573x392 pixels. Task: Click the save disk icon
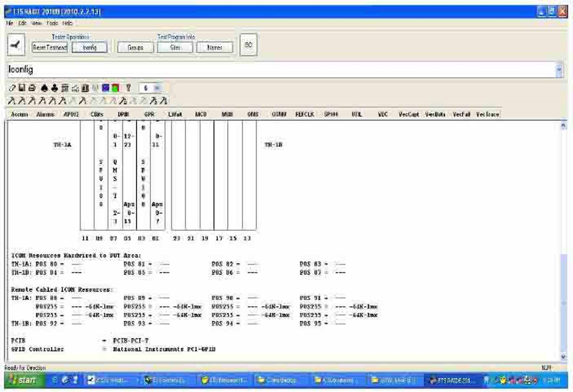(x=22, y=88)
